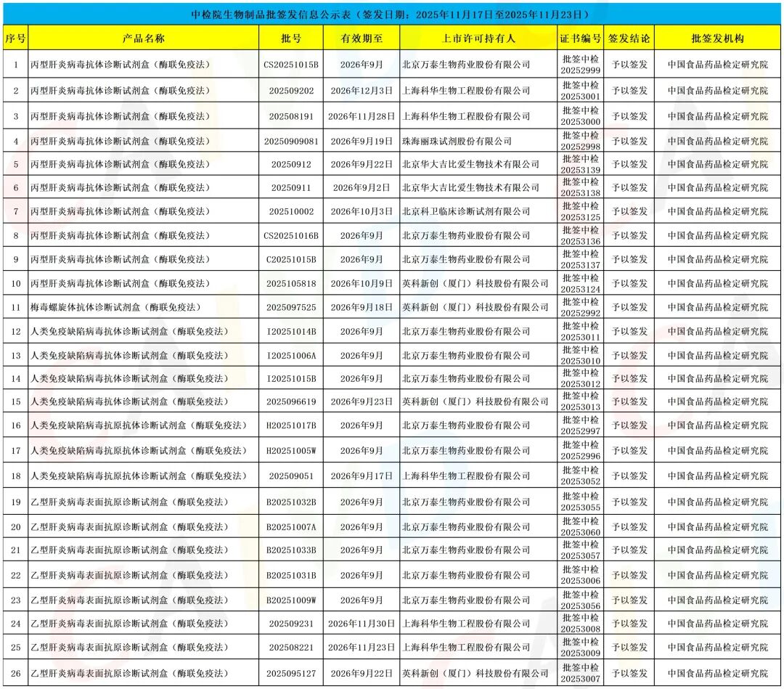Click expiry date 2026年9月2日
Image resolution: width=784 pixels, height=689 pixels.
point(362,187)
